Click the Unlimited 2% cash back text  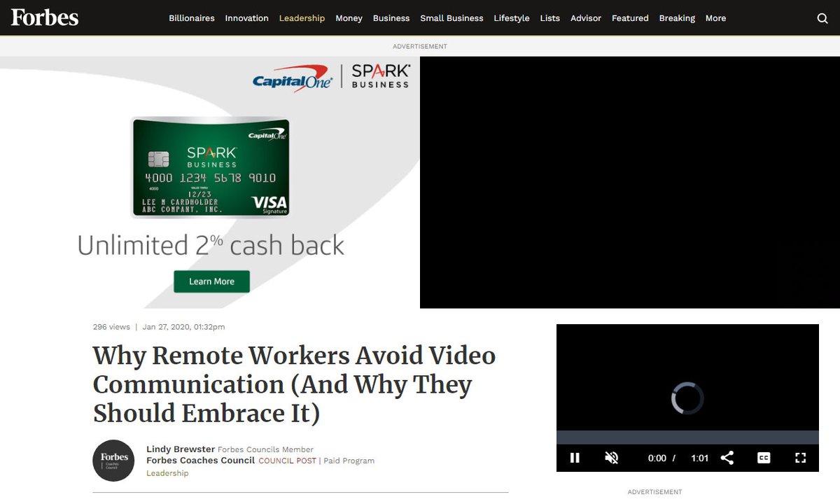pyautogui.click(x=211, y=245)
